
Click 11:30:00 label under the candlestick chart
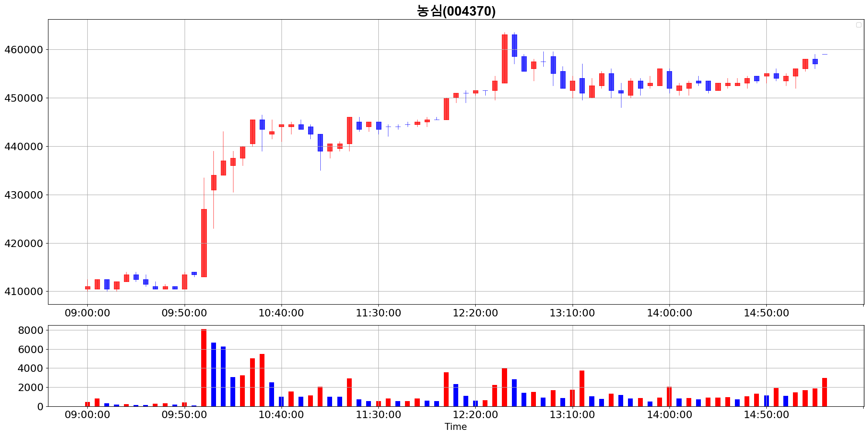[x=378, y=313]
